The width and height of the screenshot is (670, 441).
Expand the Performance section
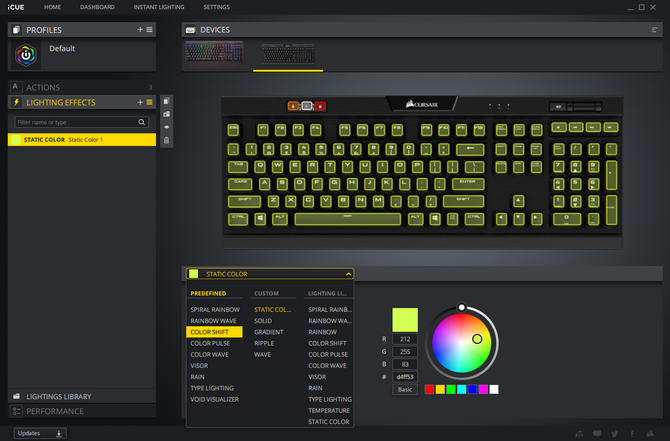[x=82, y=411]
